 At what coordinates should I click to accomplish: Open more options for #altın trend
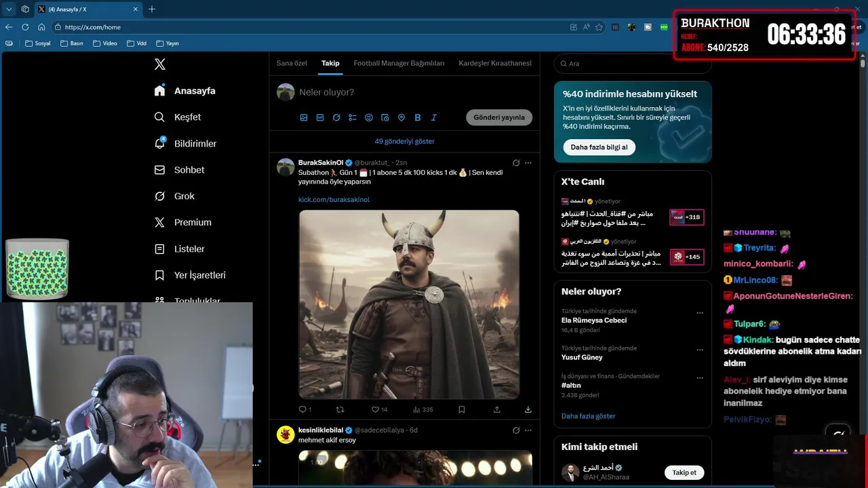pos(700,378)
